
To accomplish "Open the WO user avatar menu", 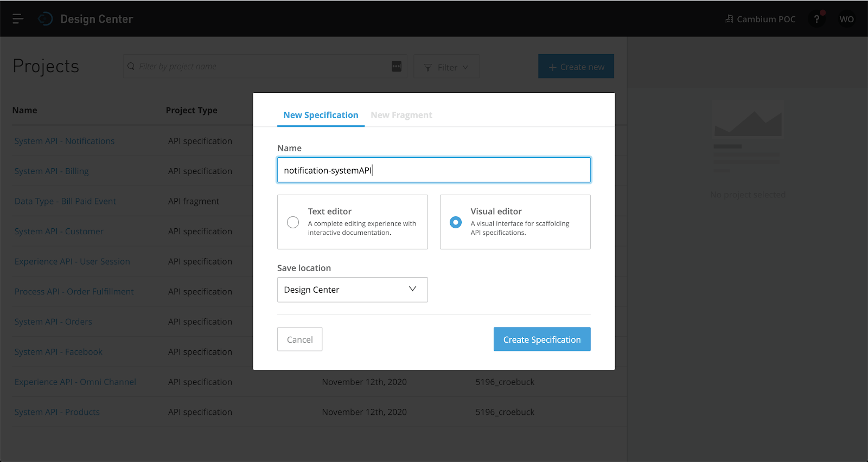I will pyautogui.click(x=846, y=19).
